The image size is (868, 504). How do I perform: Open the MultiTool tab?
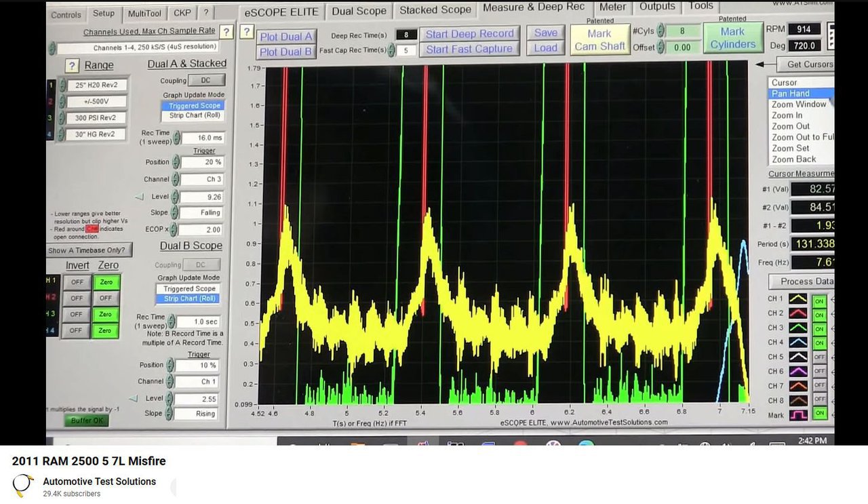[x=144, y=13]
